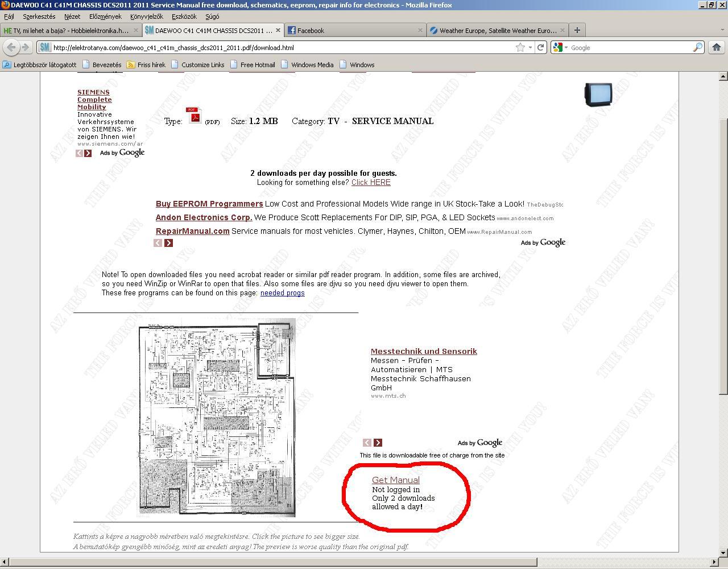The height and width of the screenshot is (569, 728).
Task: Open the Windows bookmark
Action: (357, 65)
